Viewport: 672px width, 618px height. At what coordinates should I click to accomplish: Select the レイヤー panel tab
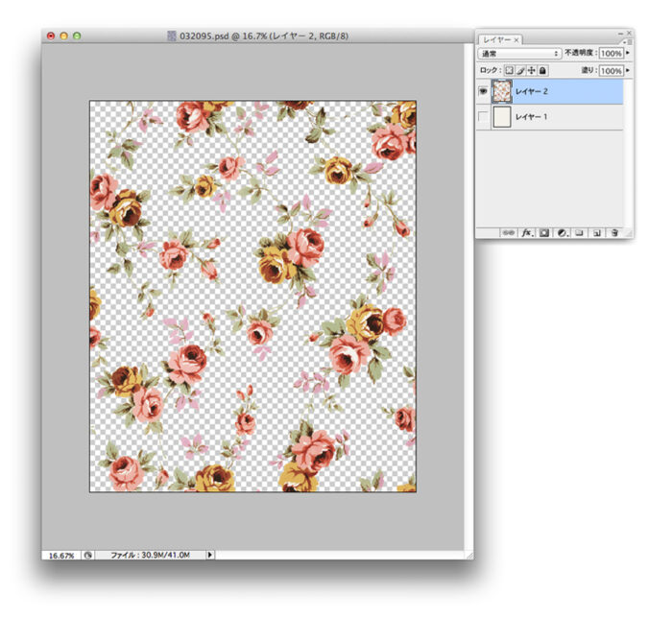tap(498, 39)
